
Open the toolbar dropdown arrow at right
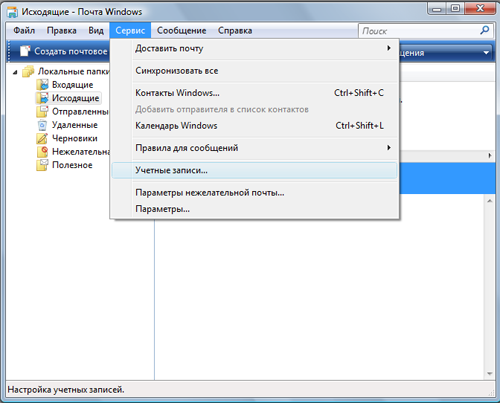[486, 53]
